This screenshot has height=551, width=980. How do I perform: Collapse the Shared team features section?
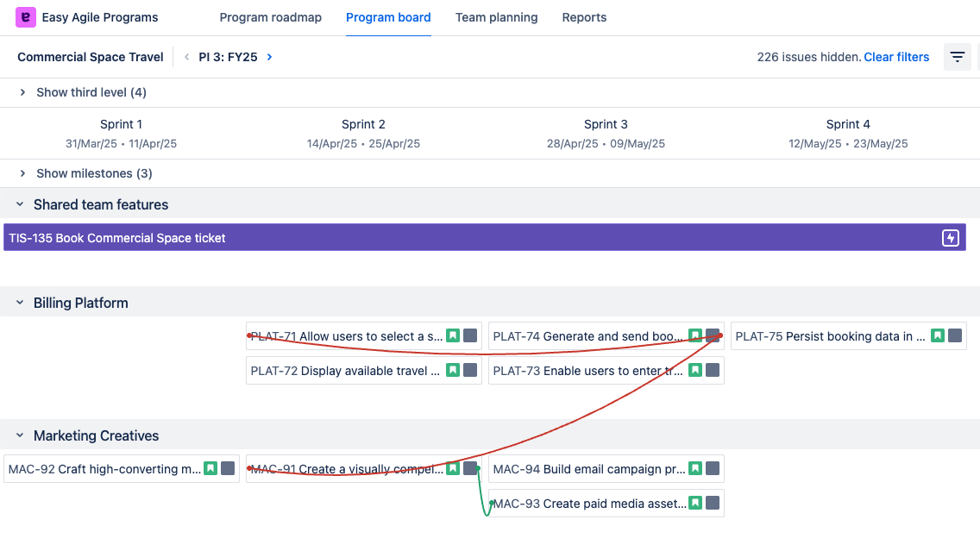tap(19, 204)
